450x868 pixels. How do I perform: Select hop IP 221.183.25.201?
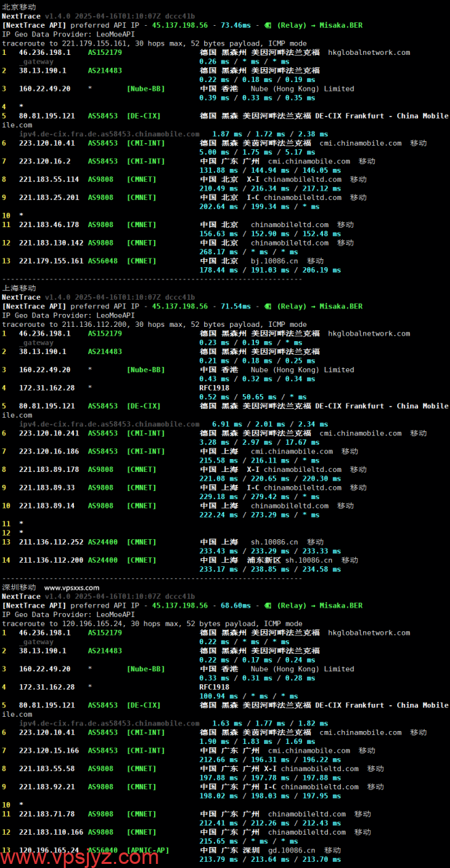tap(49, 197)
